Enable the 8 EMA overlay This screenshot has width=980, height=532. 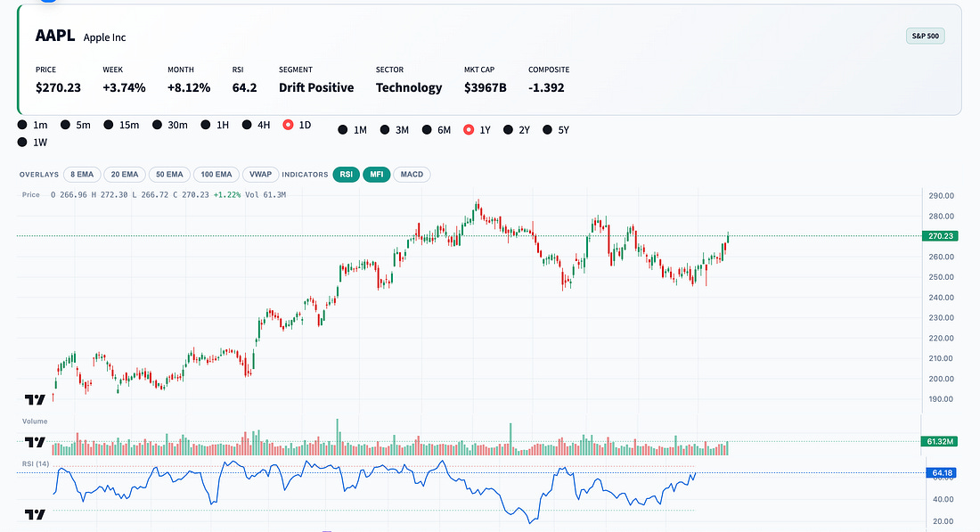[x=82, y=175]
